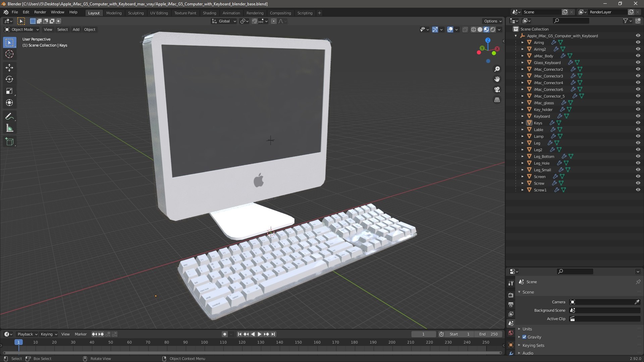Select the Rotate tool
Image resolution: width=644 pixels, height=362 pixels.
pyautogui.click(x=9, y=79)
